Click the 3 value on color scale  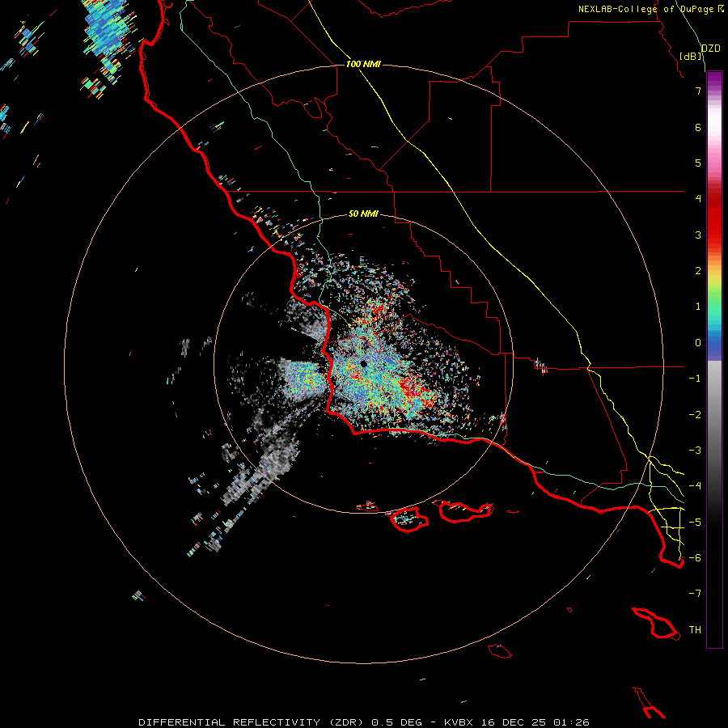pyautogui.click(x=698, y=235)
